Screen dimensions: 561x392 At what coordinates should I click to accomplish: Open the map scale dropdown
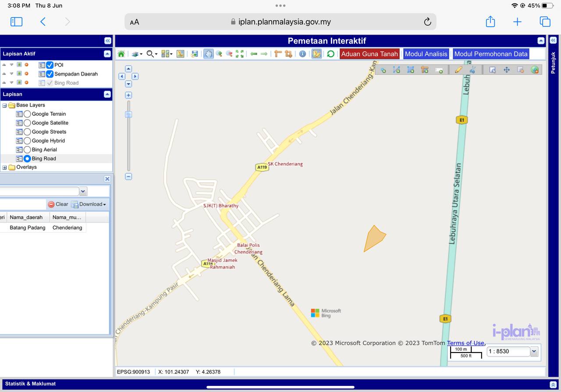point(534,351)
